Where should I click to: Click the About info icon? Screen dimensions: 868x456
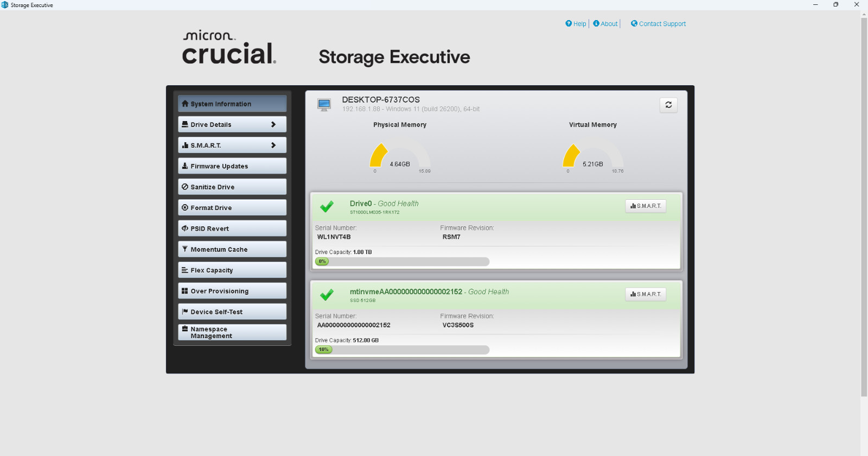[596, 23]
